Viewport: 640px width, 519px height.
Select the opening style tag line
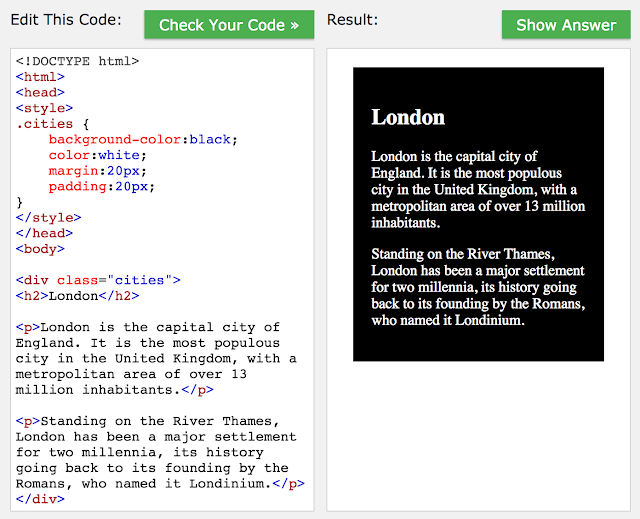(x=44, y=108)
